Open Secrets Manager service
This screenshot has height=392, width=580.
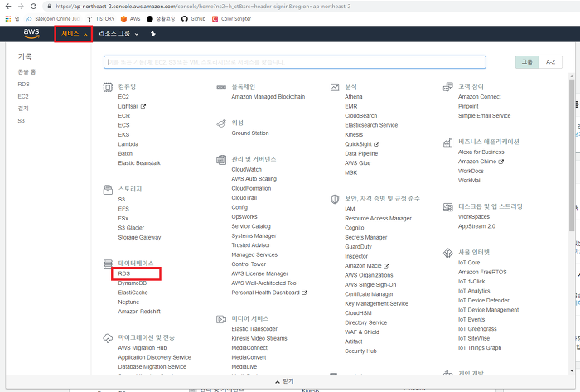click(x=366, y=237)
